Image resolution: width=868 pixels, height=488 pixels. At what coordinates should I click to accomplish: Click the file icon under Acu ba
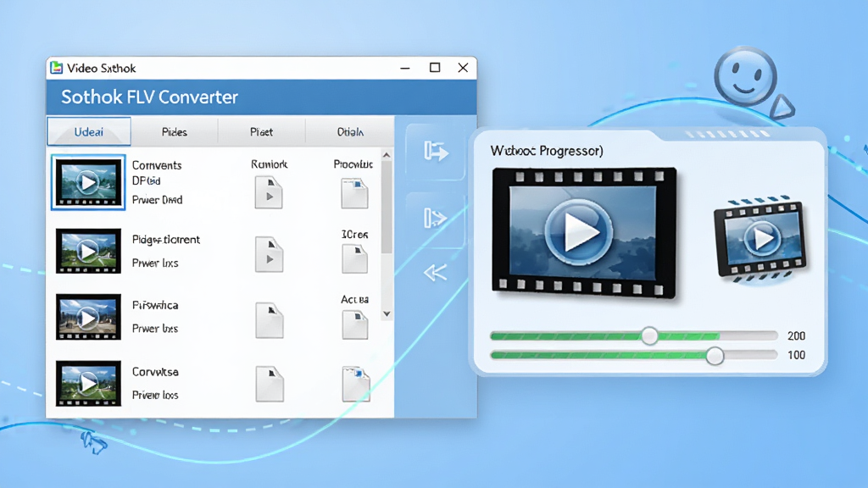355,324
